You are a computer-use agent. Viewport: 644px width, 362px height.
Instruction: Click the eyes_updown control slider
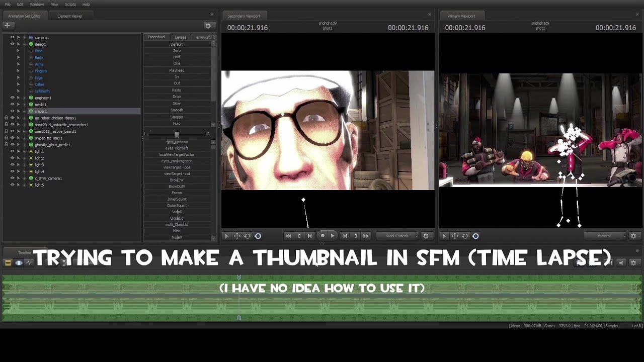point(177,142)
